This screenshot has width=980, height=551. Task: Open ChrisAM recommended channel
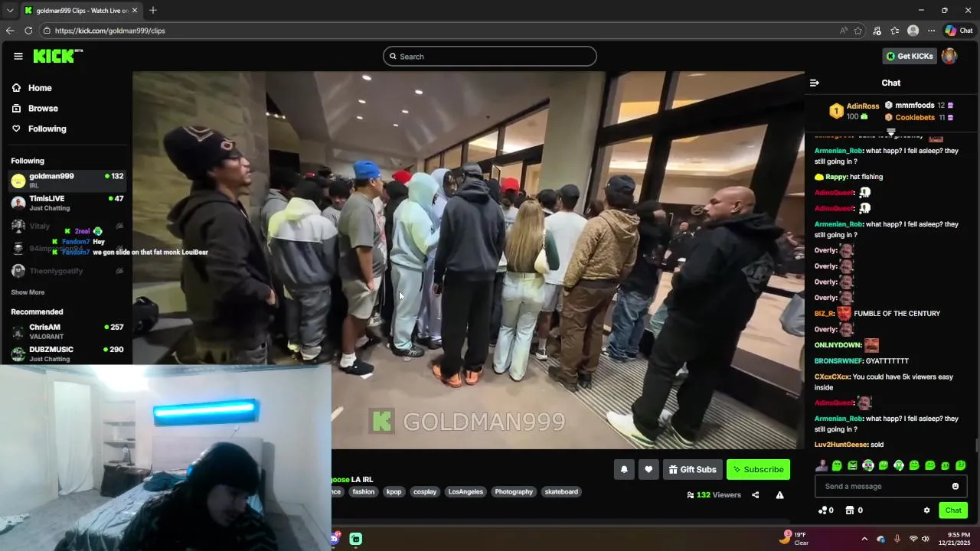point(67,331)
